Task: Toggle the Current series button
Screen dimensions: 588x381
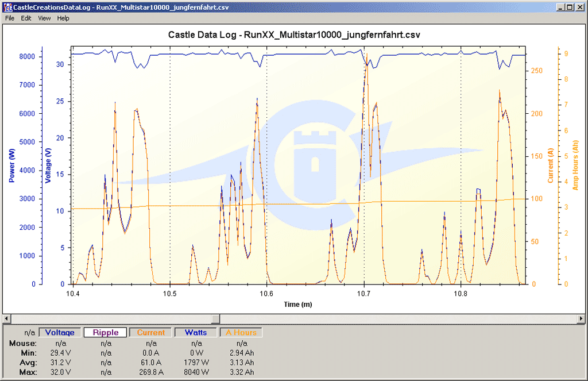Action: pyautogui.click(x=151, y=332)
